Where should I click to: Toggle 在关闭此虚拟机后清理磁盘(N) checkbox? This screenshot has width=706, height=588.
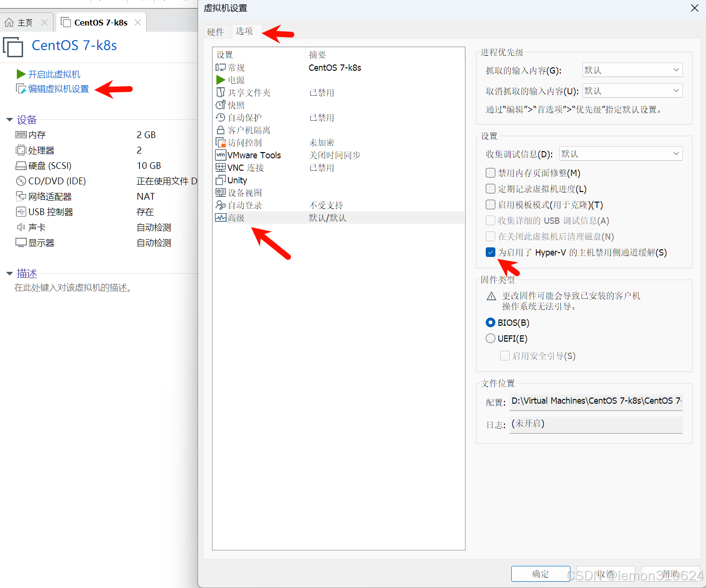tap(491, 236)
